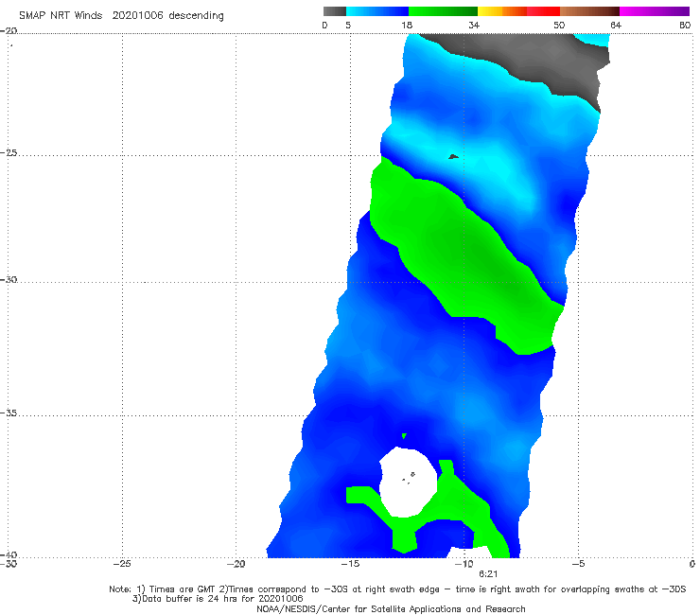Click the color bar label '64'
The height and width of the screenshot is (615, 700).
(616, 25)
